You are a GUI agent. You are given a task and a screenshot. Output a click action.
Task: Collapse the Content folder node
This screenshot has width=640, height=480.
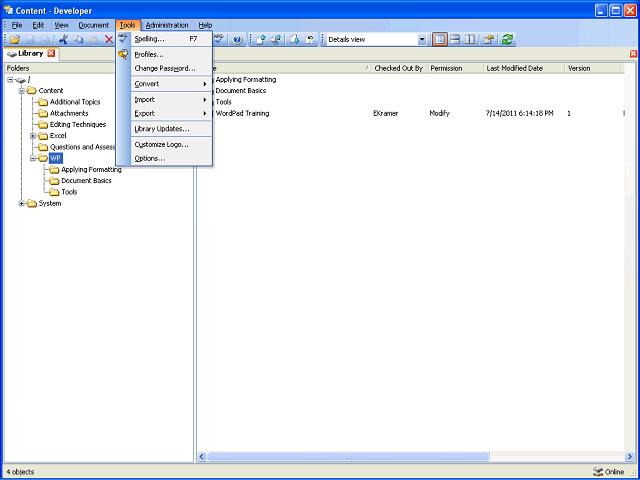pyautogui.click(x=22, y=91)
